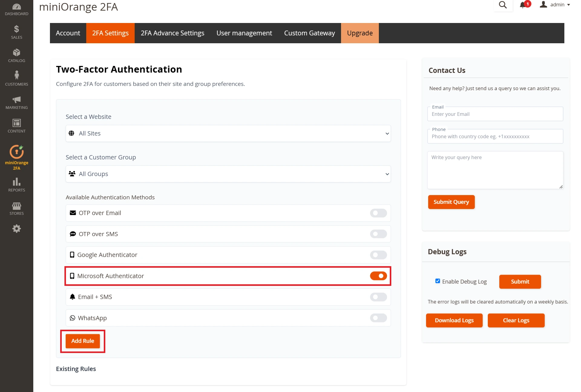Image resolution: width=581 pixels, height=392 pixels.
Task: Submit the debug log setting
Action: pyautogui.click(x=520, y=282)
